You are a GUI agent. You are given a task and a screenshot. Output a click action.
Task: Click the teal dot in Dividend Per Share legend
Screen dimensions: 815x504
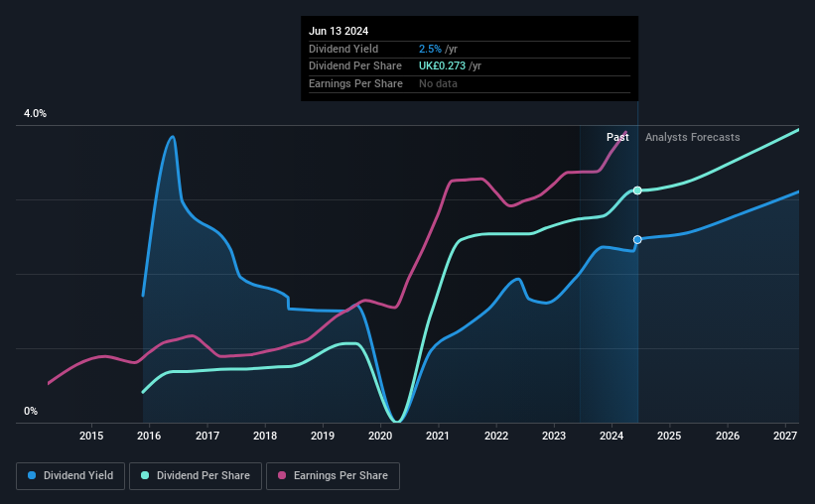(x=145, y=475)
